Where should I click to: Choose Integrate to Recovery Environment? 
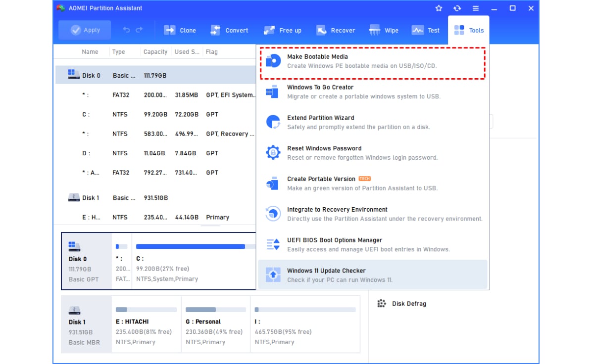click(x=373, y=214)
